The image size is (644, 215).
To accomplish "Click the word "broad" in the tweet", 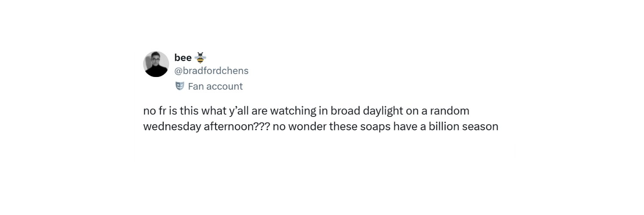I will [x=345, y=111].
